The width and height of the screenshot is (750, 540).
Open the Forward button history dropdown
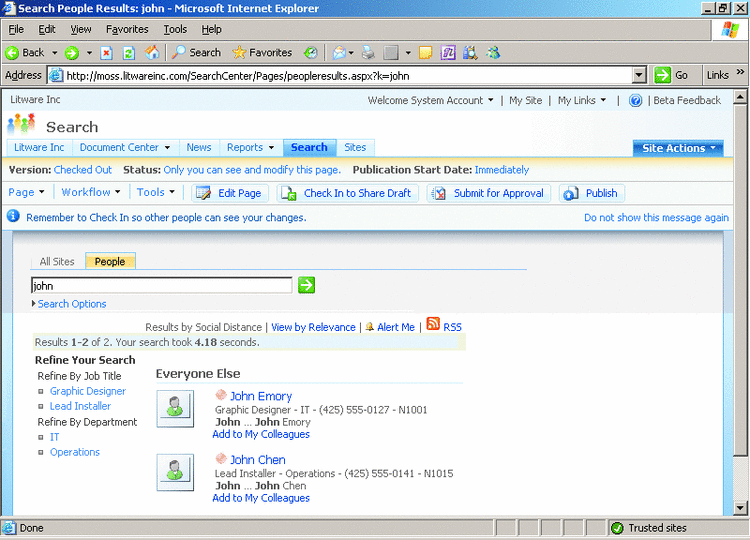[x=89, y=53]
